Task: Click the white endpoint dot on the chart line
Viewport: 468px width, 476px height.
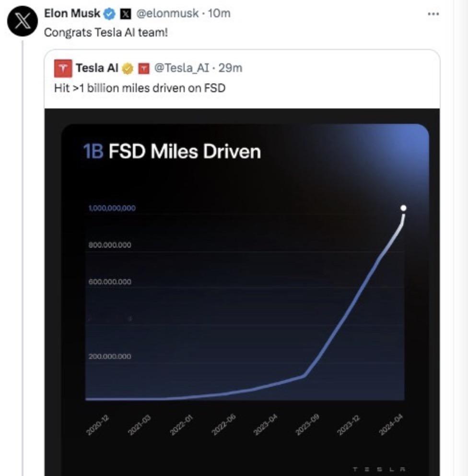Action: point(403,208)
